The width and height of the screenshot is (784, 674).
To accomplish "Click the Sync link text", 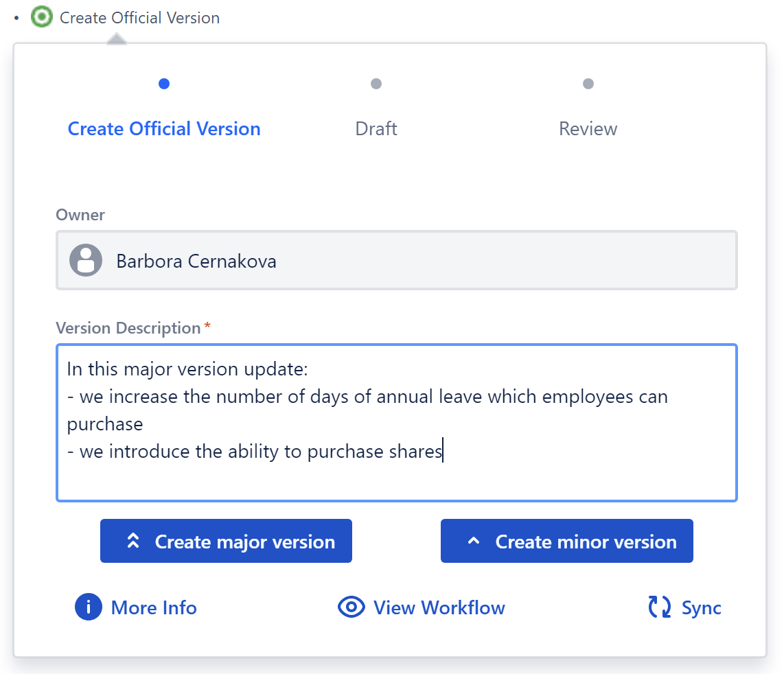I will pyautogui.click(x=701, y=608).
